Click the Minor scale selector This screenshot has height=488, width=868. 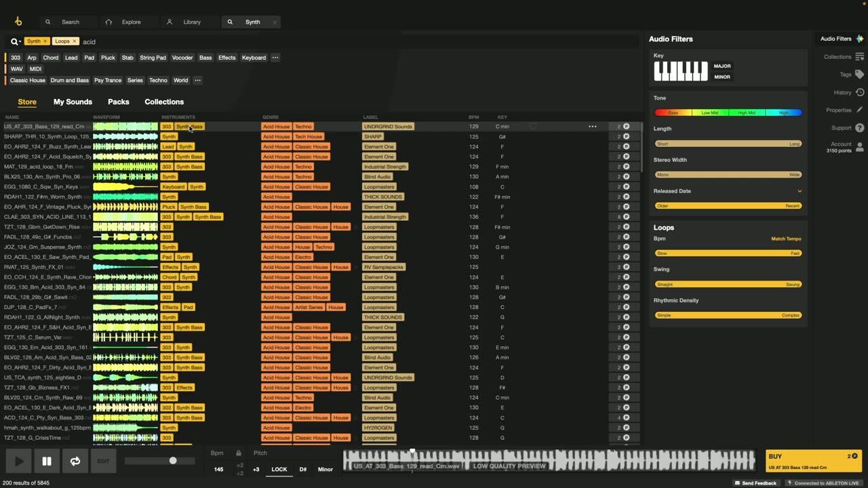(x=325, y=469)
